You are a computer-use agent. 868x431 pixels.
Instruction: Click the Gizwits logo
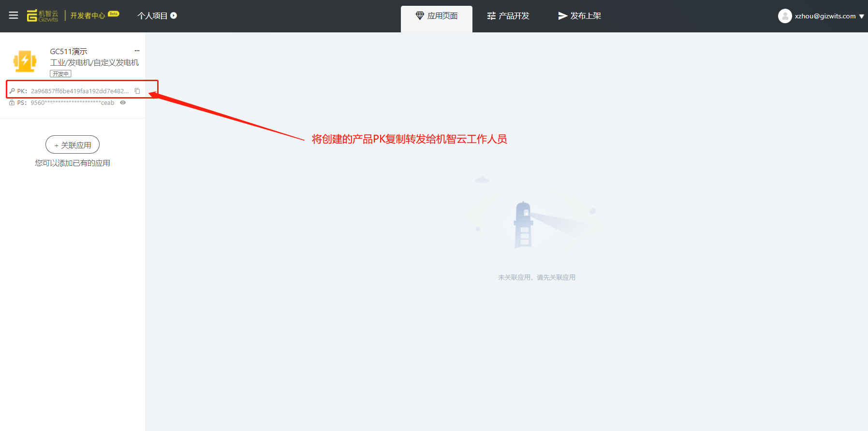tap(43, 16)
